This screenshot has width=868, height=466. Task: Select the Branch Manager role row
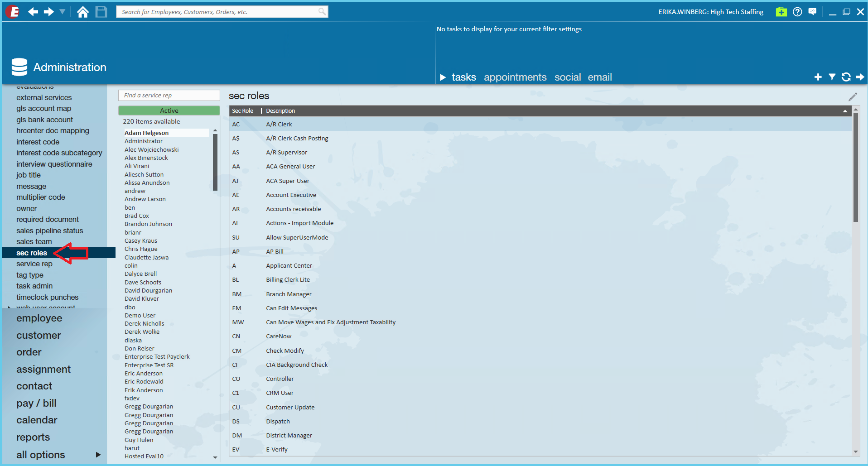coord(540,294)
